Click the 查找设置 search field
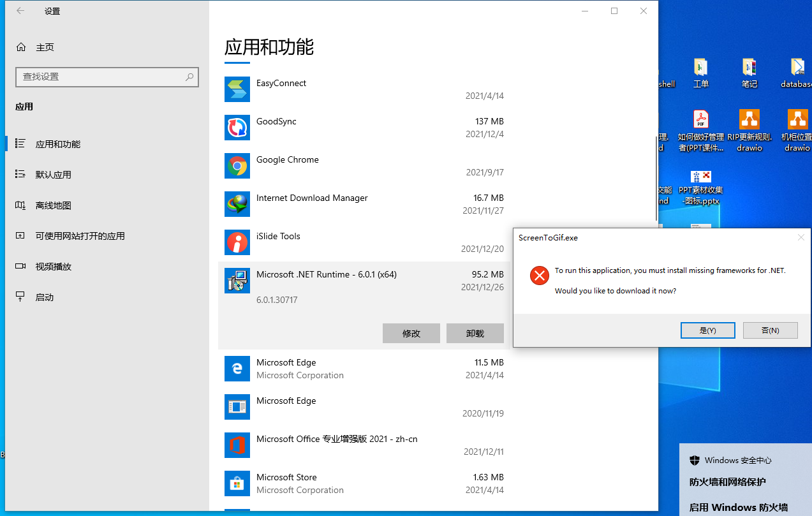 pos(107,77)
